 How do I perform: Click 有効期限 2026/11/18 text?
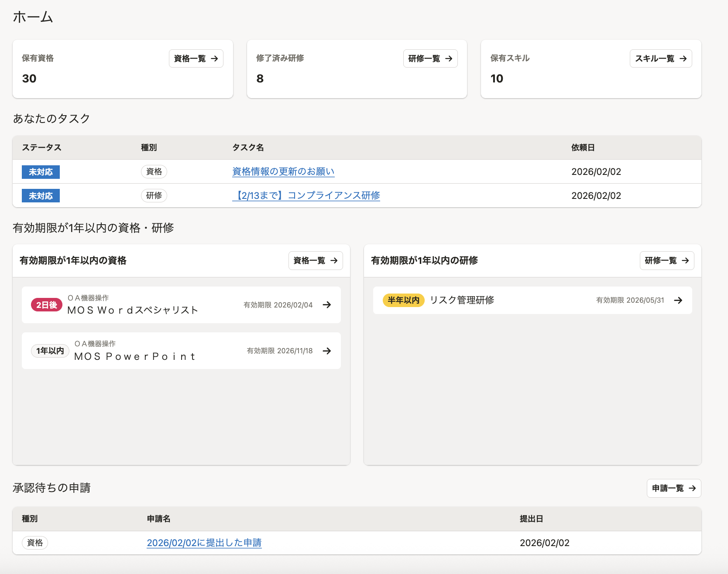[x=280, y=351]
